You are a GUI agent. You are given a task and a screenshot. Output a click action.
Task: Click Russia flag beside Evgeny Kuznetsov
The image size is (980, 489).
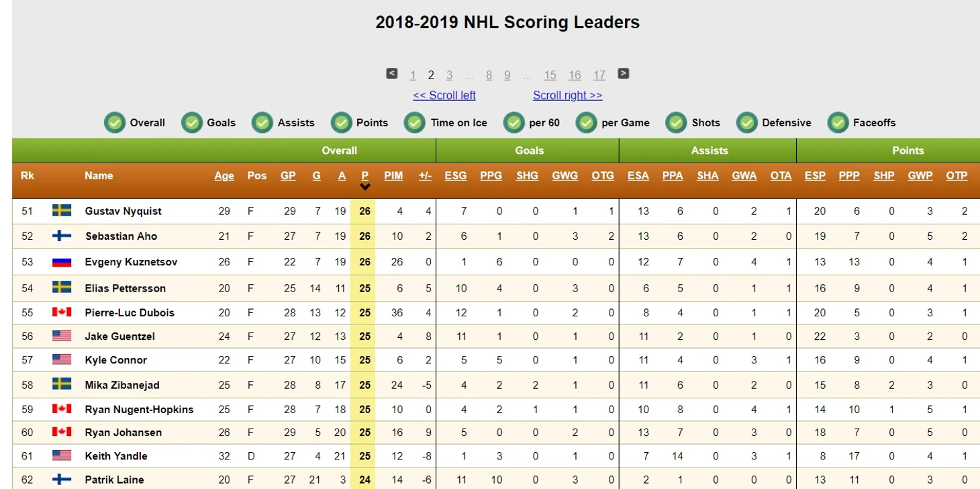(x=62, y=262)
